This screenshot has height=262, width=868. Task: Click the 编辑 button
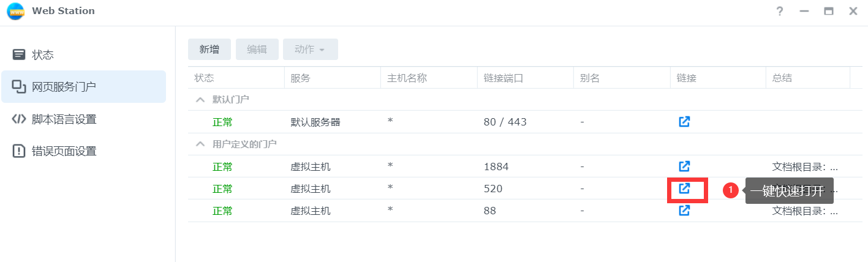pyautogui.click(x=257, y=50)
